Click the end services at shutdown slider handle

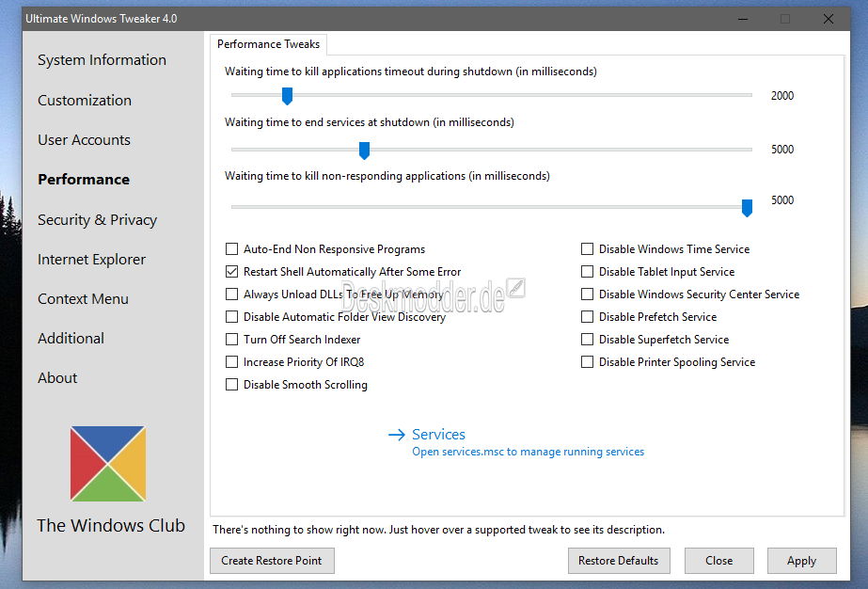pyautogui.click(x=364, y=151)
